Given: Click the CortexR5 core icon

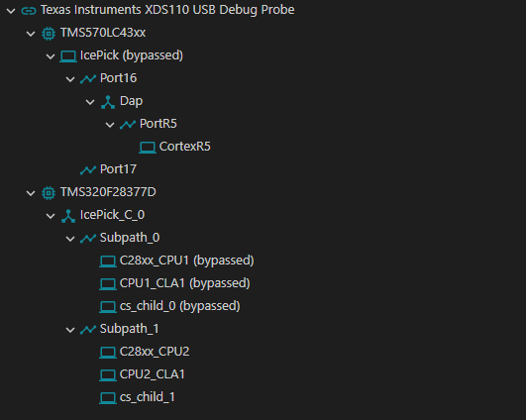Looking at the screenshot, I should pos(148,148).
